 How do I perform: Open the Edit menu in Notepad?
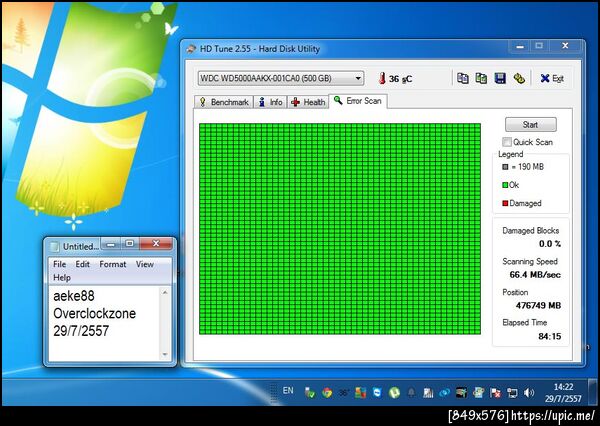tap(82, 264)
